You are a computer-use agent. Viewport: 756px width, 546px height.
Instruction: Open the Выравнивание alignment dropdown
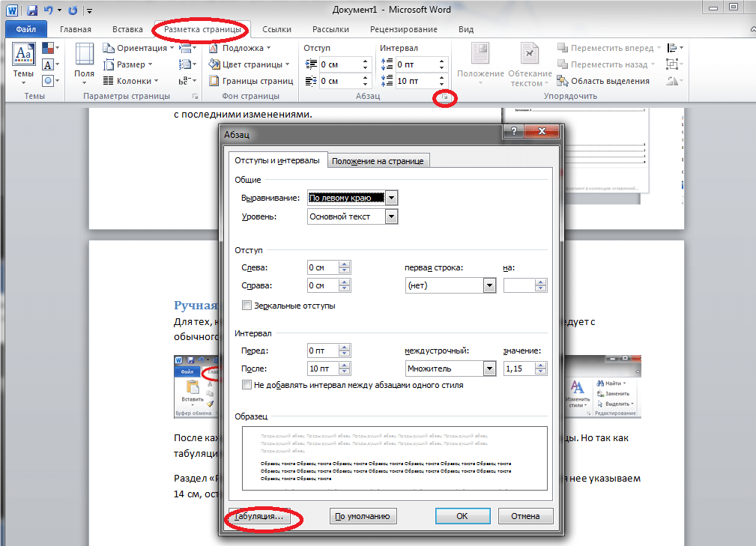(x=392, y=198)
